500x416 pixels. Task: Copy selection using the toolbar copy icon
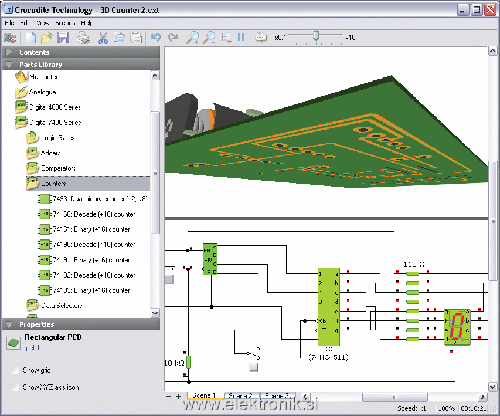tap(119, 37)
